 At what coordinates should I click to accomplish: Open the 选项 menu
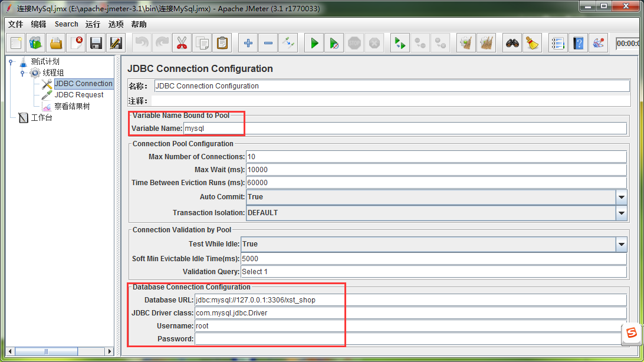[116, 24]
